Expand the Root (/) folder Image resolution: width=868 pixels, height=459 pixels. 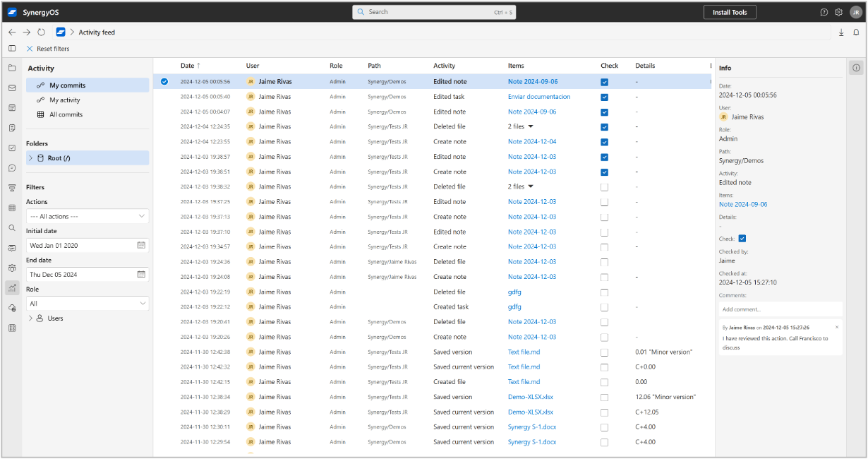pyautogui.click(x=30, y=158)
